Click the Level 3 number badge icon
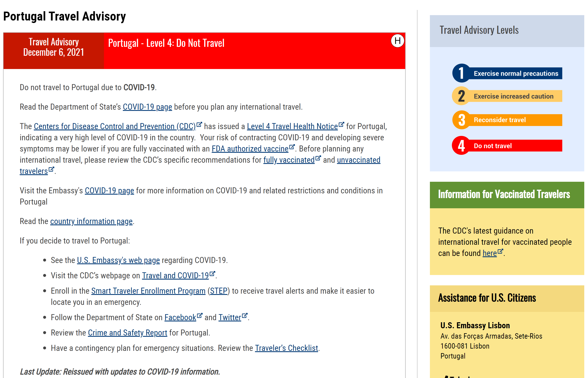588x378 pixels. coord(461,120)
